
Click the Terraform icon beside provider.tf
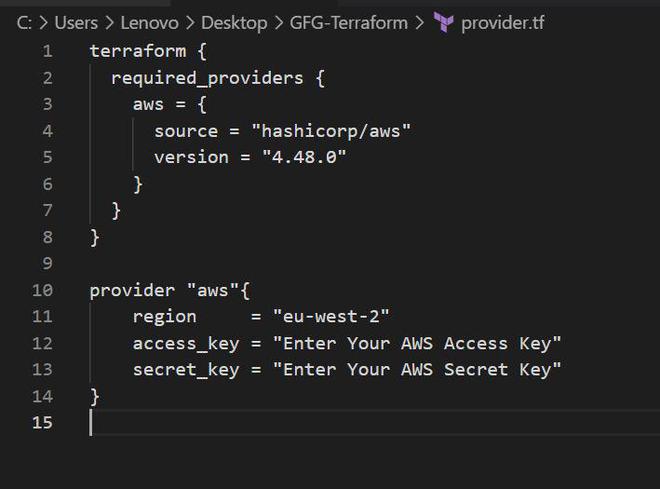(x=444, y=23)
